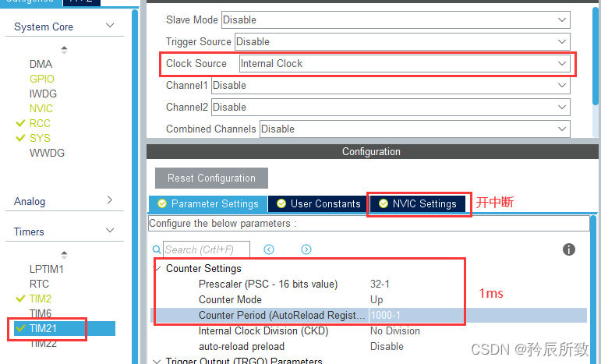Select RTC in Timers list
The image size is (601, 364).
pyautogui.click(x=39, y=284)
